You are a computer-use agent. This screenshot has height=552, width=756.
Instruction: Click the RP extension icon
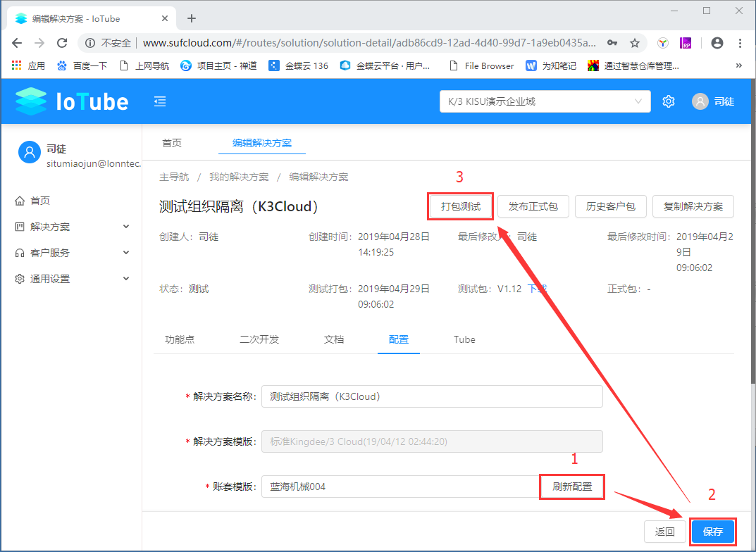click(686, 43)
